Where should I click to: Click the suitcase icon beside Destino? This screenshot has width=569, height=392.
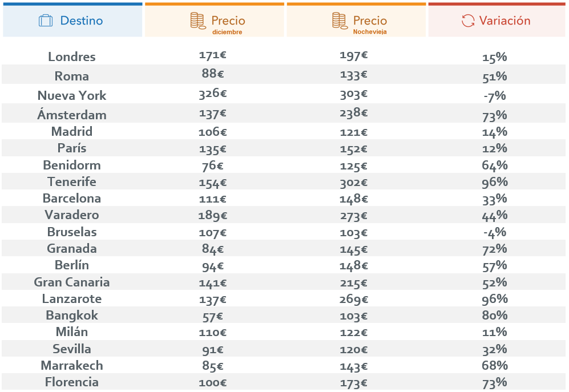pos(46,21)
